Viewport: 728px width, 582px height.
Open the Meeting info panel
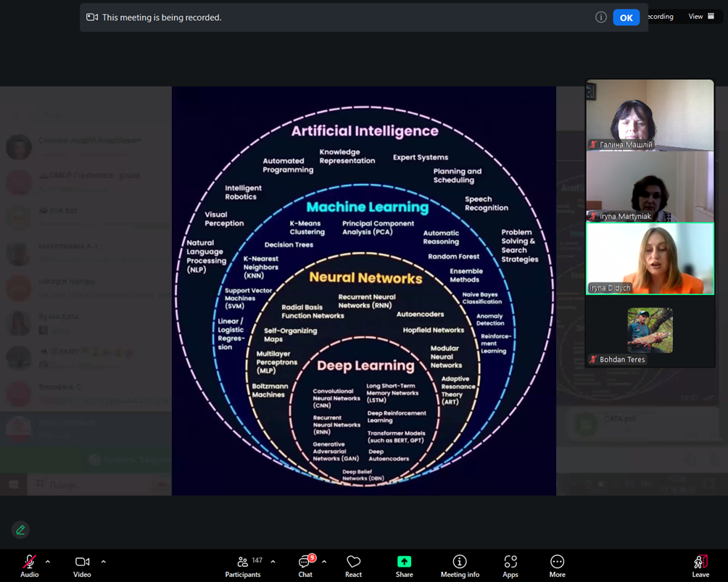tap(460, 565)
